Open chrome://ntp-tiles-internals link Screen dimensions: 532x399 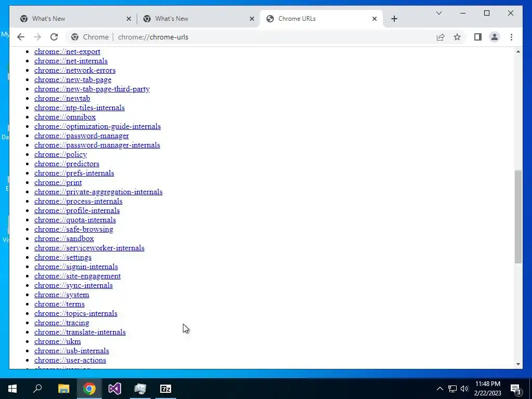79,108
